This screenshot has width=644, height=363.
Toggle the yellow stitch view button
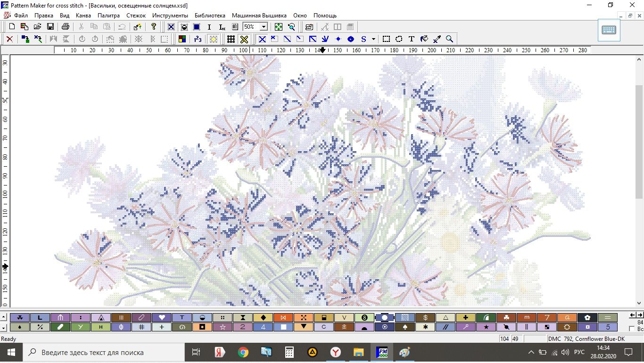tap(244, 39)
